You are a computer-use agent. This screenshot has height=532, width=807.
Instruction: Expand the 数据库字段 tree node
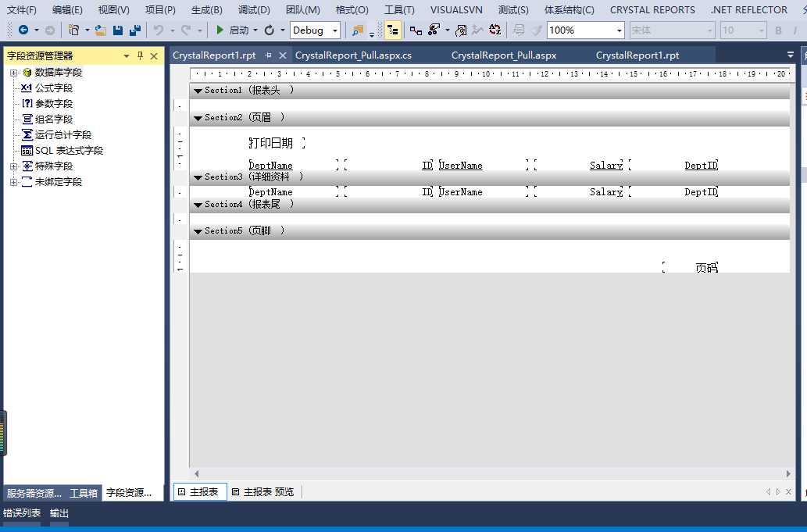pos(13,73)
